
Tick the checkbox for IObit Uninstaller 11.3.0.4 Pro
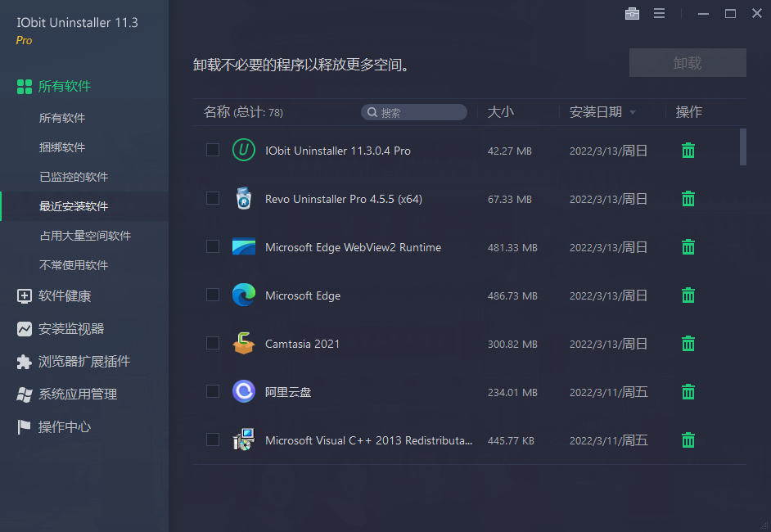213,150
